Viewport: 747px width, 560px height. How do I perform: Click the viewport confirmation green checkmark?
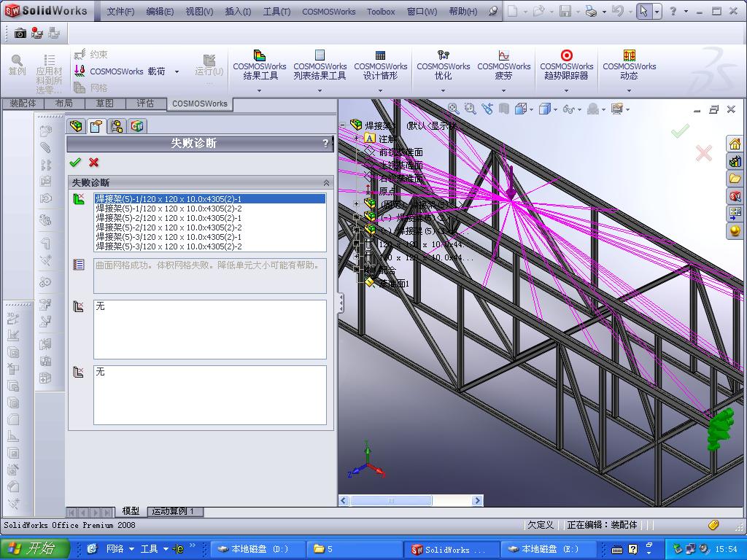[680, 131]
